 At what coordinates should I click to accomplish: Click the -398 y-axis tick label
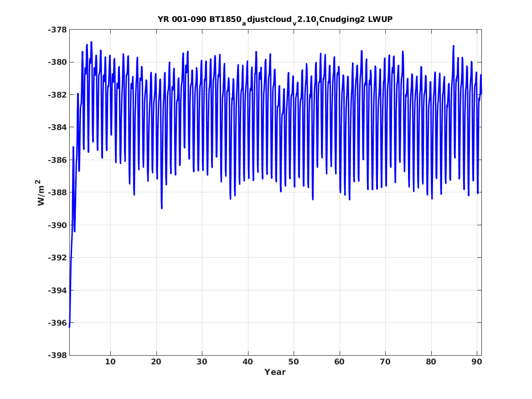(57, 356)
